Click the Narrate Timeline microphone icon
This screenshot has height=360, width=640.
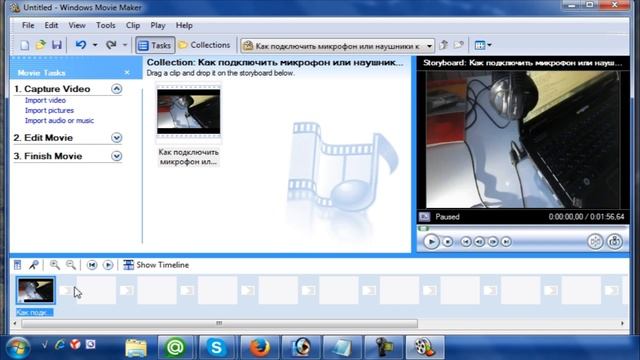click(x=33, y=265)
